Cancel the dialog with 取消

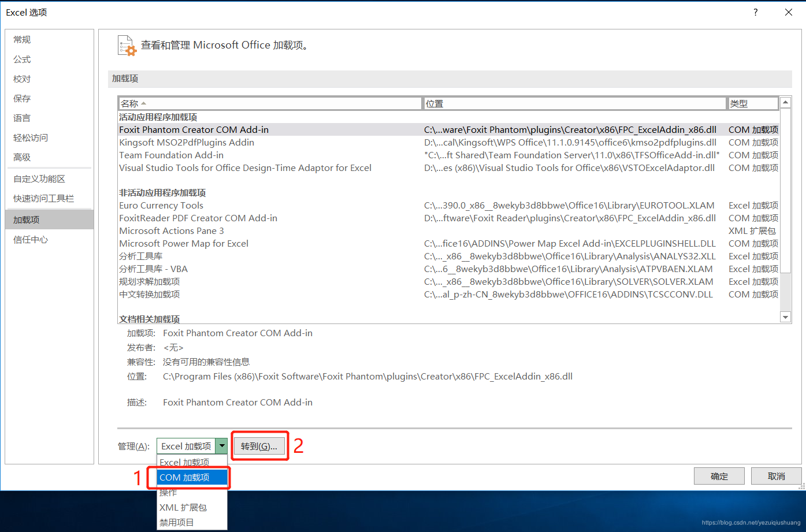pyautogui.click(x=777, y=476)
